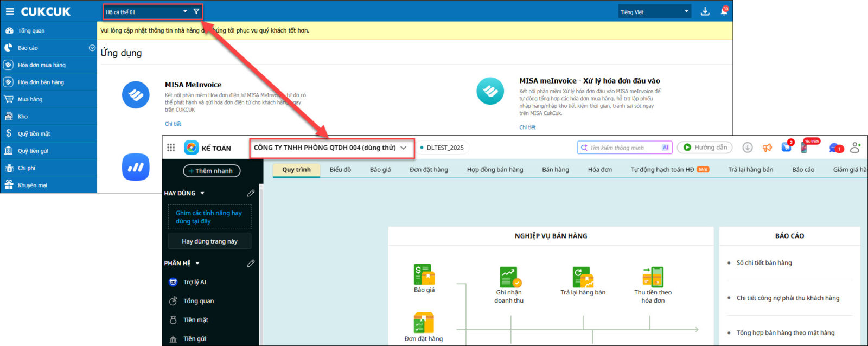Click the Ghi nhận doanh thu icon
This screenshot has width=868, height=346.
coord(509,277)
